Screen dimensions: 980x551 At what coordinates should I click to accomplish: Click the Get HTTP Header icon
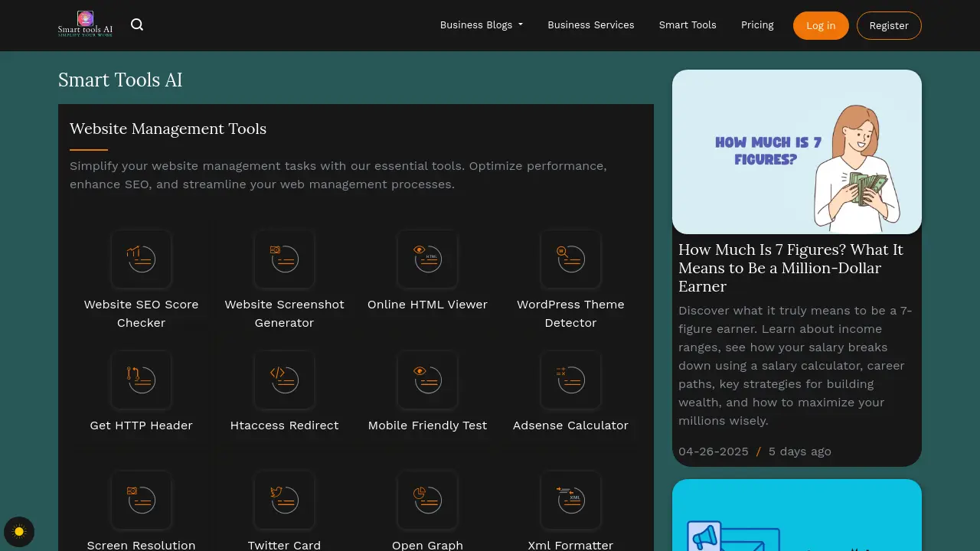click(141, 380)
